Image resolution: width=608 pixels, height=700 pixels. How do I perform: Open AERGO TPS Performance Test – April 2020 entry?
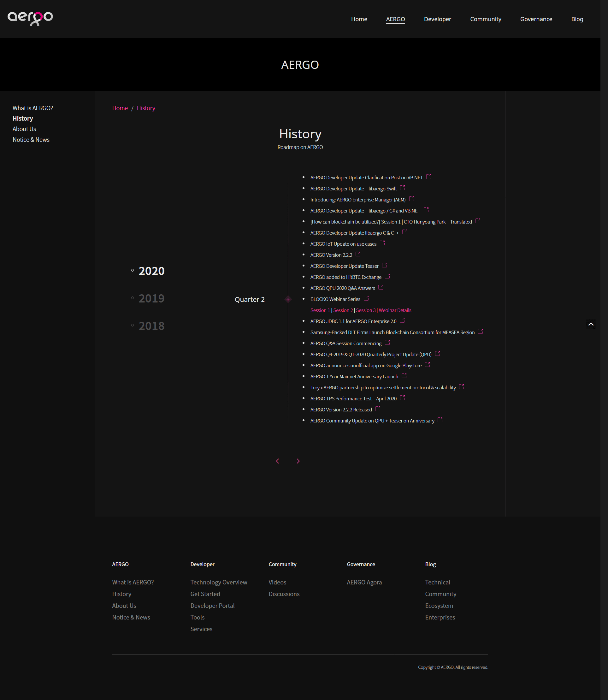353,398
